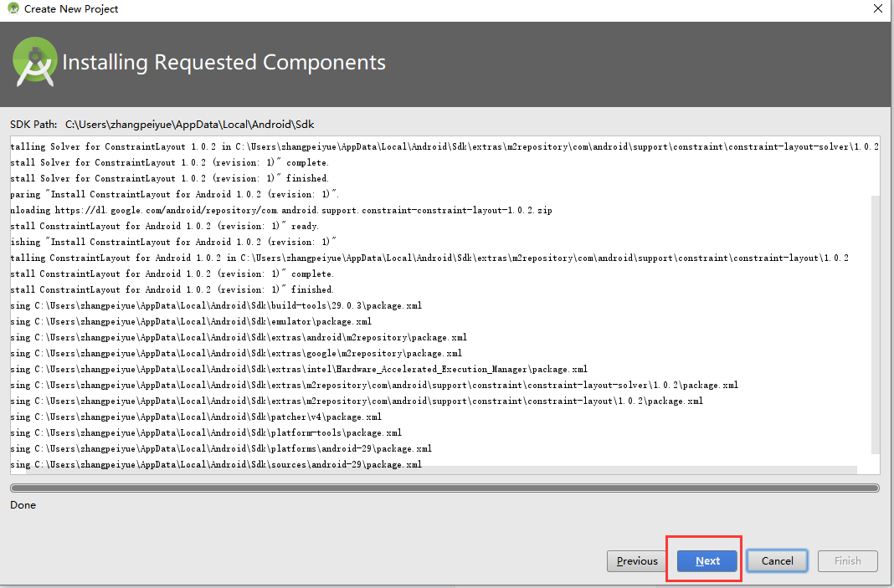Click the Cancel button
This screenshot has width=894, height=588.
pos(777,560)
